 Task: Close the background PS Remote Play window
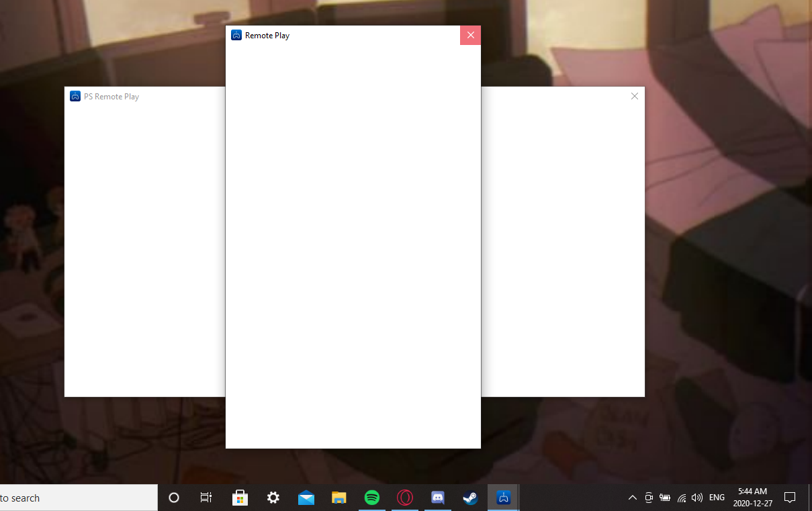coord(635,96)
